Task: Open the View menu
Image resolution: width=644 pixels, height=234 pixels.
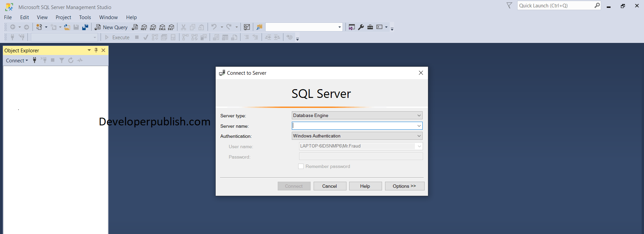Action: [42, 17]
